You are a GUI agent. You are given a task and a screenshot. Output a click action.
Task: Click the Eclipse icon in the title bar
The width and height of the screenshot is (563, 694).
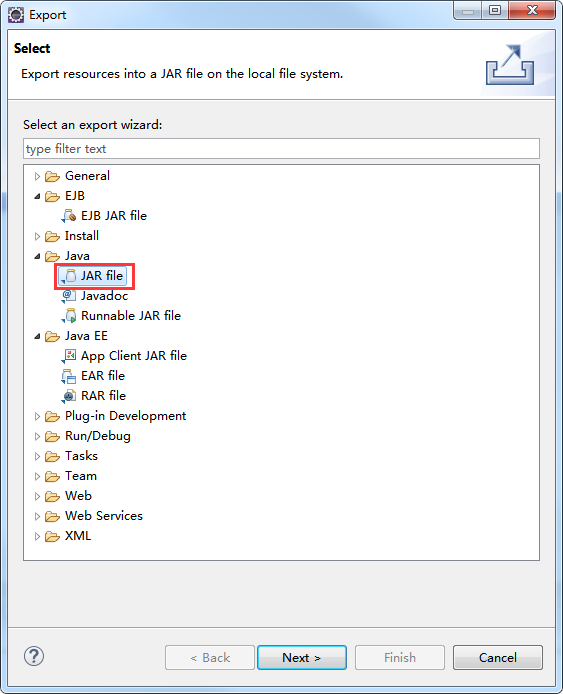[x=16, y=15]
